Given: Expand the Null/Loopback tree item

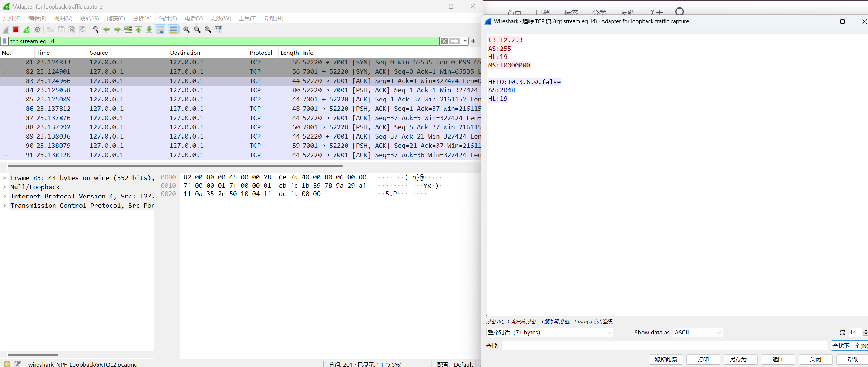Looking at the screenshot, I should pyautogui.click(x=4, y=187).
